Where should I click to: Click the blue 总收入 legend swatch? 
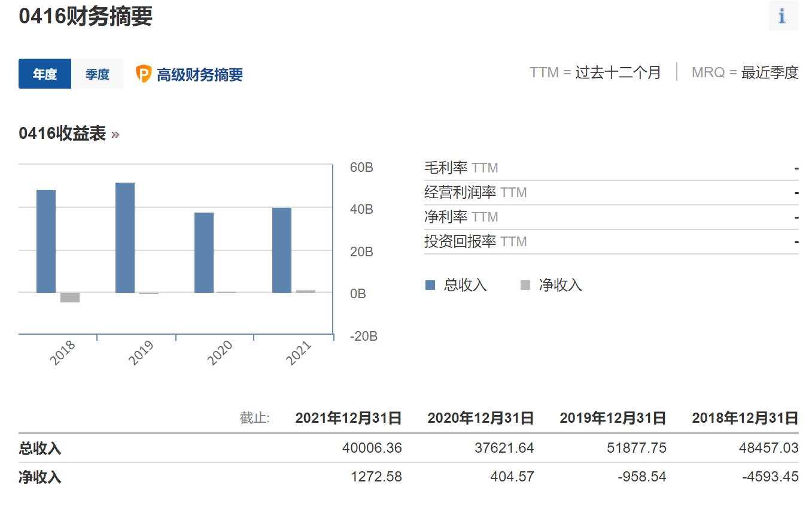(430, 285)
